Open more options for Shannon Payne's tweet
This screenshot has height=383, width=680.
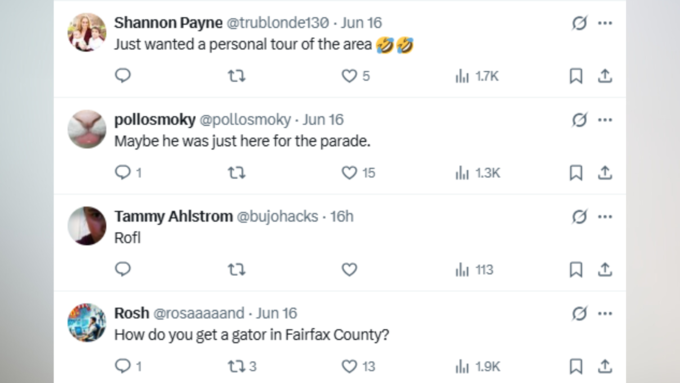click(x=605, y=23)
